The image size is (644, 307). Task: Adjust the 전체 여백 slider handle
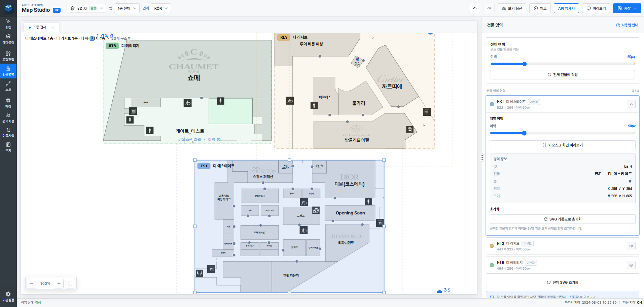[525, 64]
